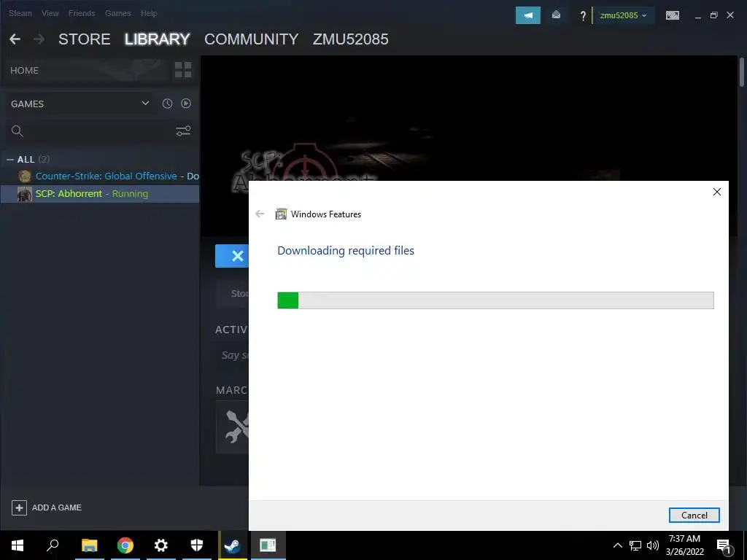This screenshot has width=747, height=560.
Task: Go to the LIBRARY tab
Action: pyautogui.click(x=158, y=39)
